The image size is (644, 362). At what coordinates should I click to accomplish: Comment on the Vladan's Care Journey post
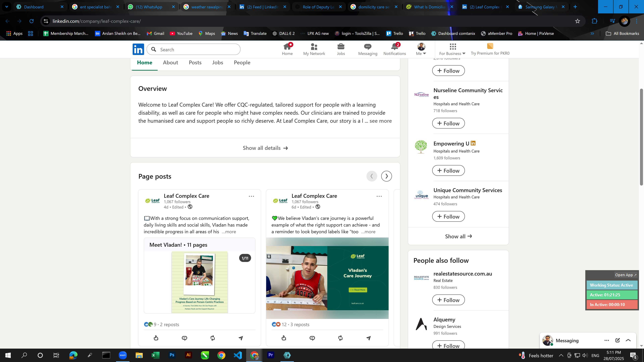click(x=312, y=338)
